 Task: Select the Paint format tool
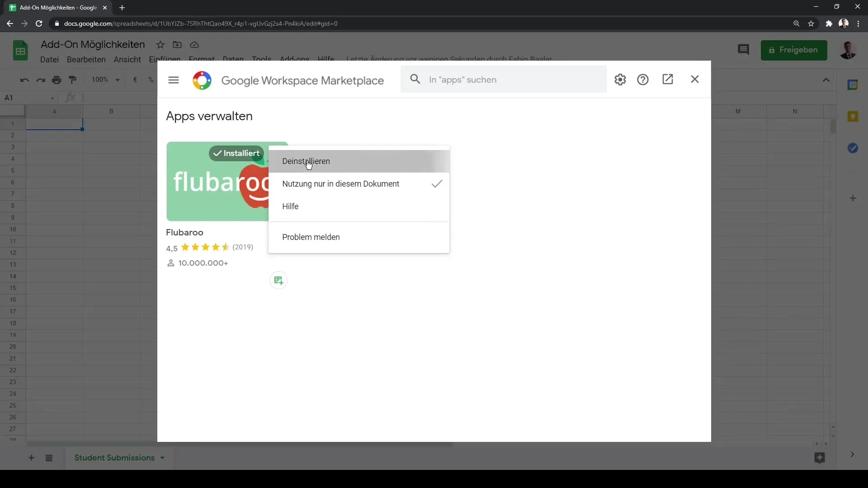click(73, 80)
